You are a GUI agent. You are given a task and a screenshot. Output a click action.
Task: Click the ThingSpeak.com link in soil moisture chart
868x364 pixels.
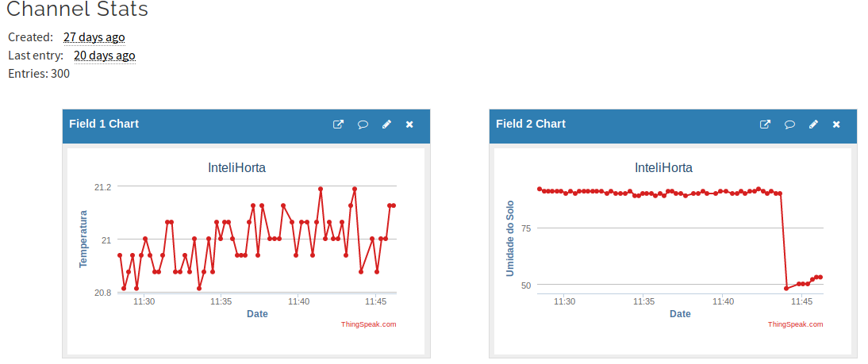coord(795,324)
